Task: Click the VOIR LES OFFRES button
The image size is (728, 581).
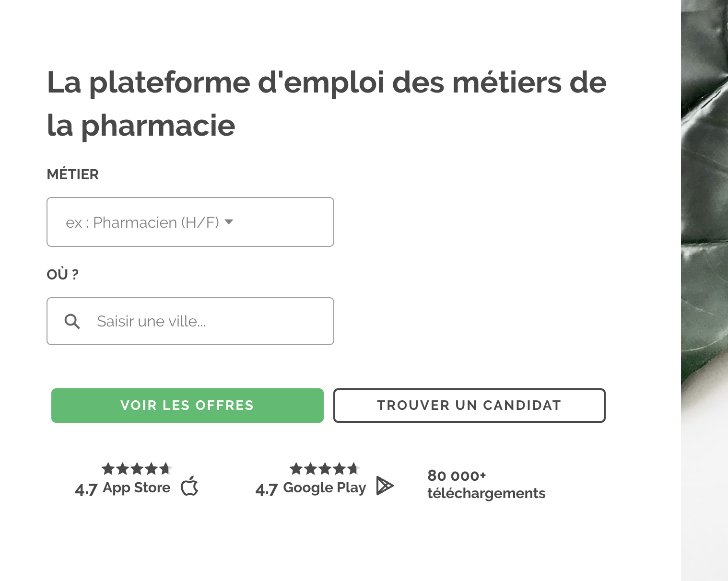Action: coord(188,406)
